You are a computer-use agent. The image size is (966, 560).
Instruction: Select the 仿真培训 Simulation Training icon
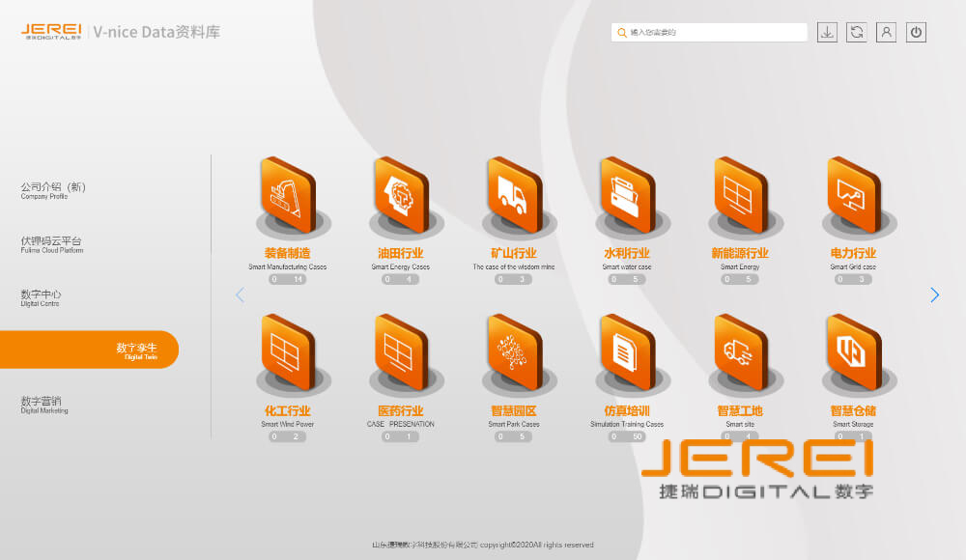(x=627, y=351)
